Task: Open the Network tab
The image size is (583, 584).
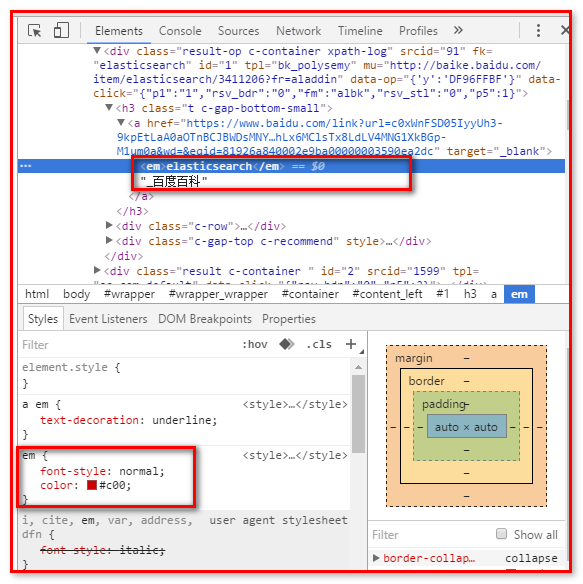Action: click(x=298, y=31)
